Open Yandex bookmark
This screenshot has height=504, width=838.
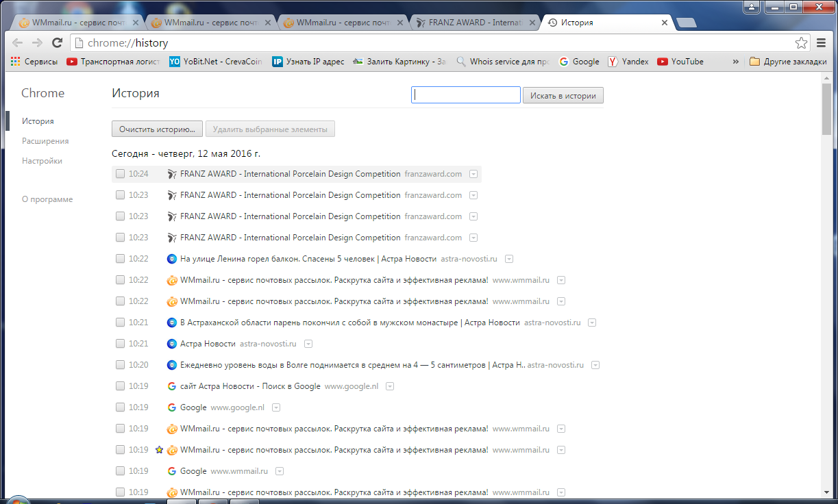[628, 62]
